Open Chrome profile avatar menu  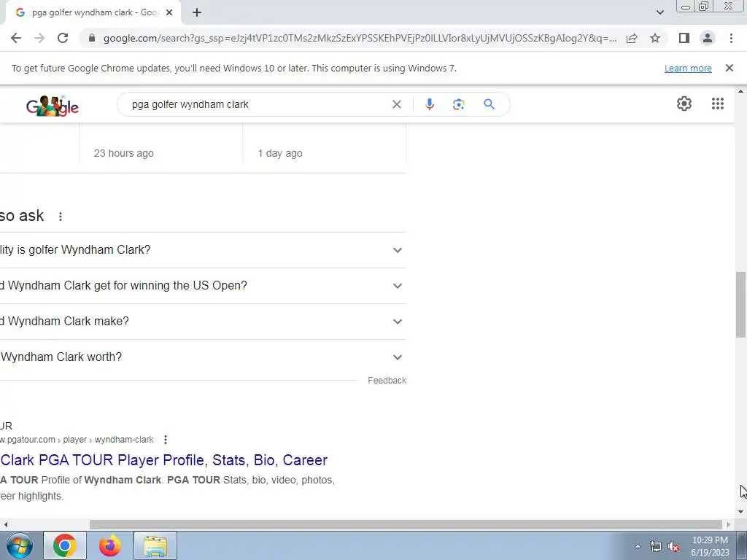pos(708,38)
